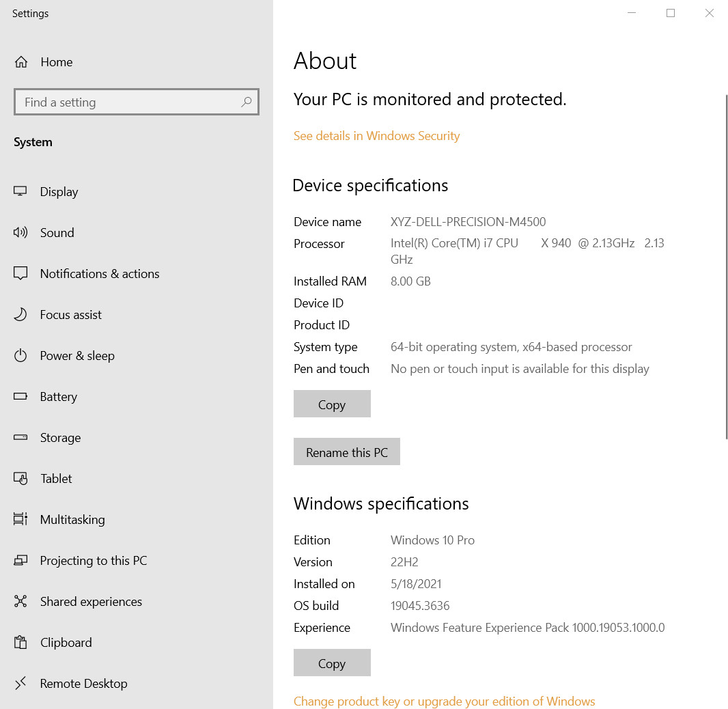
Task: Click the System category header
Action: click(x=33, y=142)
